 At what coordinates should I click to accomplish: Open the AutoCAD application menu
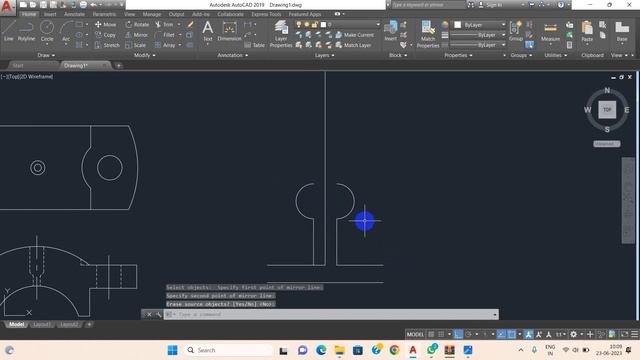click(7, 7)
